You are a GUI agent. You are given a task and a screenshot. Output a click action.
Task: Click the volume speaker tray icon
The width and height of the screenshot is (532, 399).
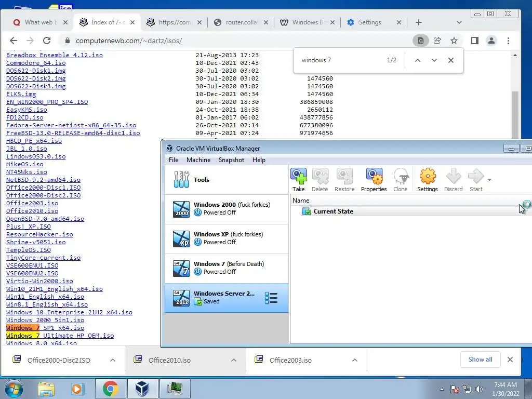[x=479, y=389]
